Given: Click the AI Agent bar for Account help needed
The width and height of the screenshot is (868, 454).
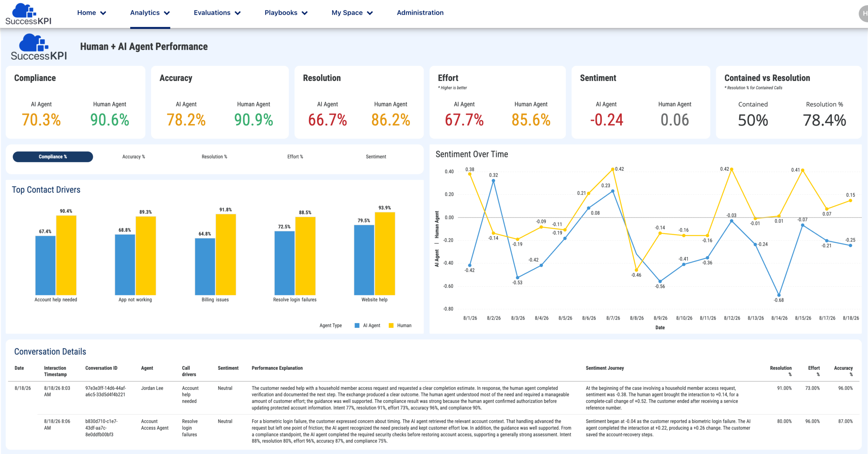Looking at the screenshot, I should (x=45, y=265).
